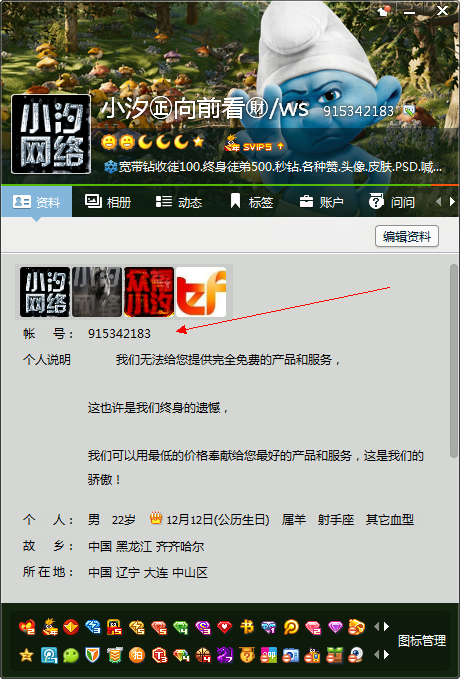
Task: Switch to the 资料 tab
Action: 36,202
